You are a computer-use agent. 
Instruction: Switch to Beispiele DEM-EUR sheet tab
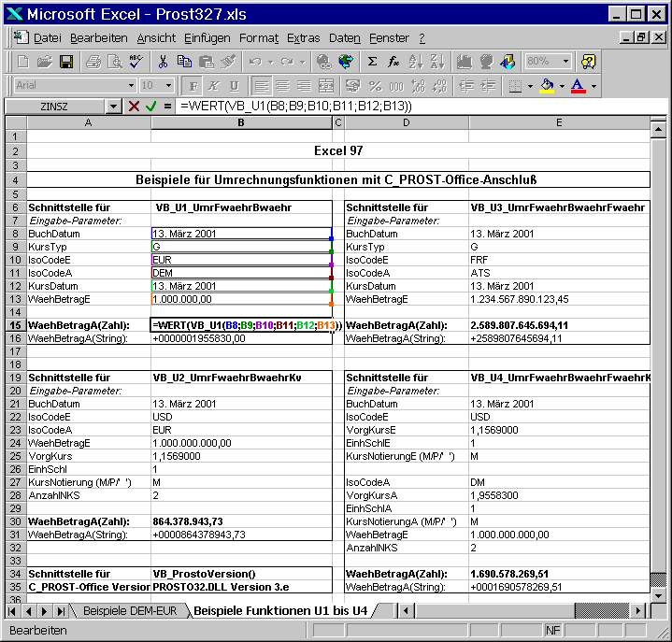coord(130,611)
